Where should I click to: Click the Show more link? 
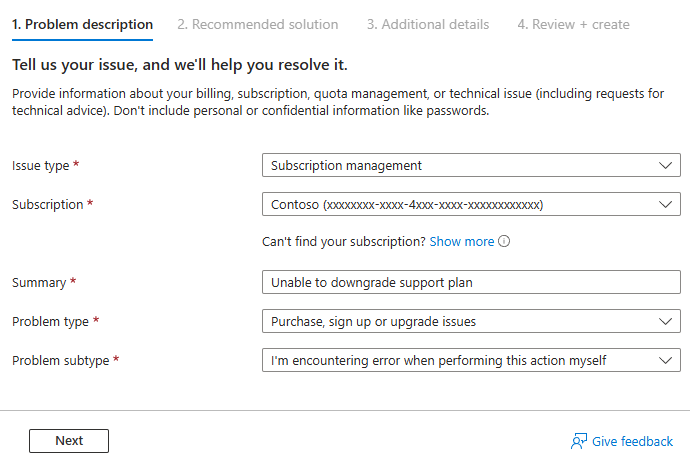click(x=462, y=242)
